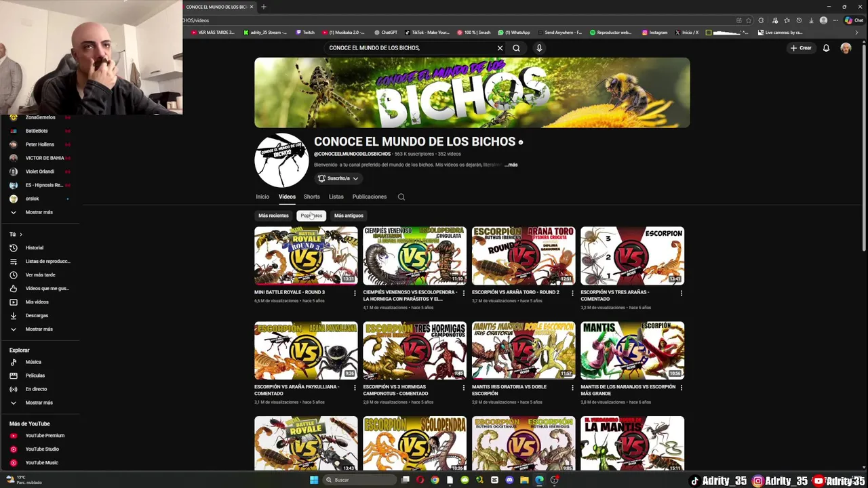Open YouTube Music link
Screen dimensions: 868x488
pyautogui.click(x=41, y=462)
